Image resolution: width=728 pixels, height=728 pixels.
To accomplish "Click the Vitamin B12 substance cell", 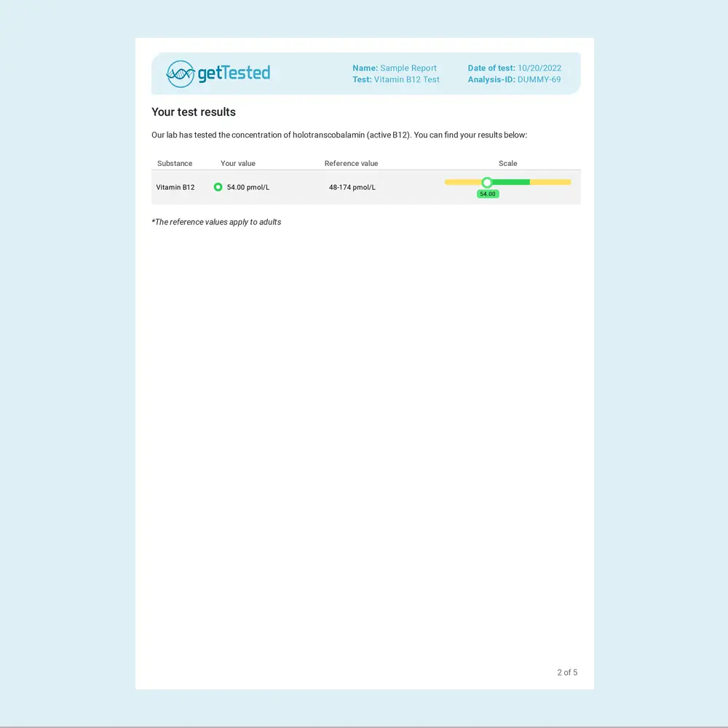I will (x=175, y=188).
